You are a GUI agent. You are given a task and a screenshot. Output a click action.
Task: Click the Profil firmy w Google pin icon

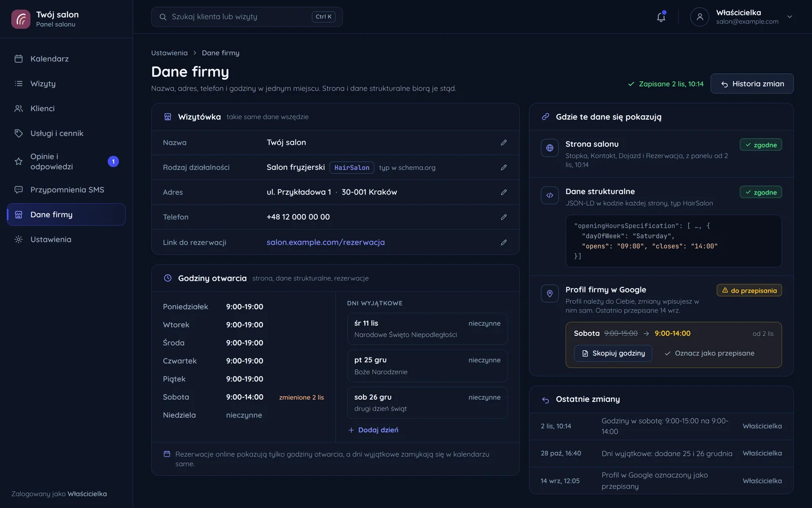(x=550, y=293)
